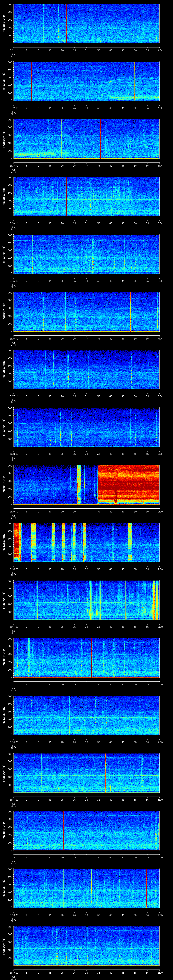173x980 pixels.
Task: Click the red marker near 7s in 3:02:00 panel
Action: click(x=32, y=81)
